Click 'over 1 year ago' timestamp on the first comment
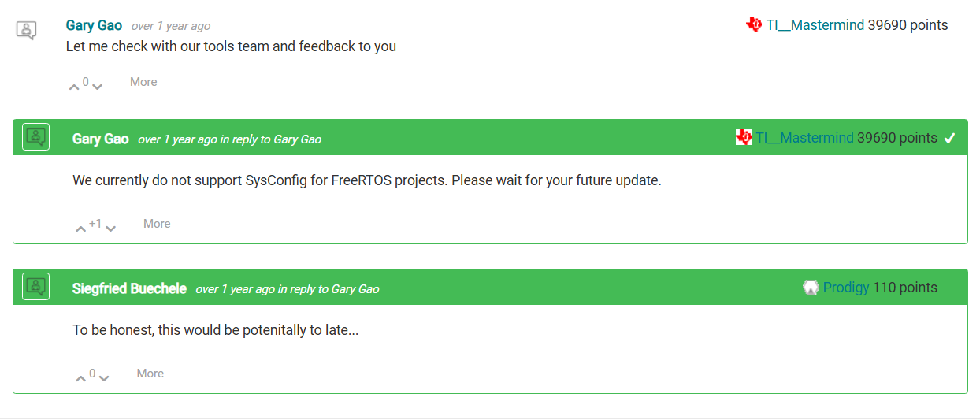980x420 pixels. tap(171, 26)
